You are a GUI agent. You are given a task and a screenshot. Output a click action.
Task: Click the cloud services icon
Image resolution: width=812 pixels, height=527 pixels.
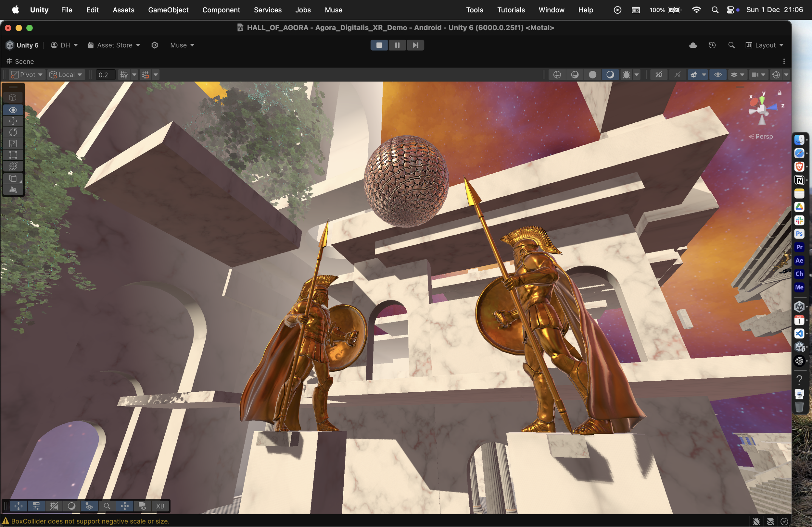click(x=692, y=45)
